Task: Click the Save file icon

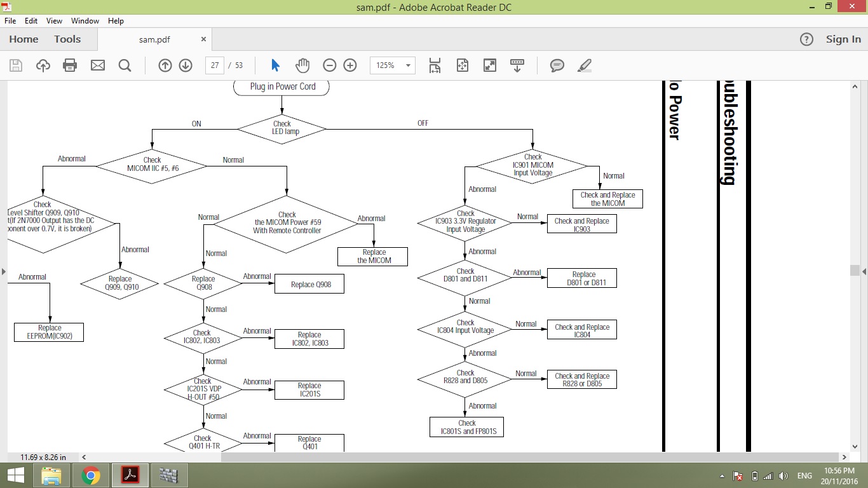Action: 16,65
